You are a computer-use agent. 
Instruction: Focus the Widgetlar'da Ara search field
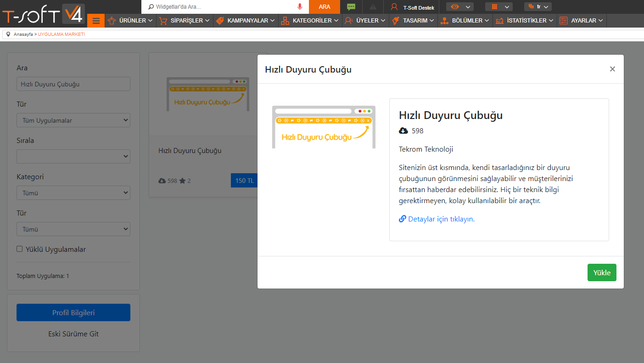click(x=225, y=7)
